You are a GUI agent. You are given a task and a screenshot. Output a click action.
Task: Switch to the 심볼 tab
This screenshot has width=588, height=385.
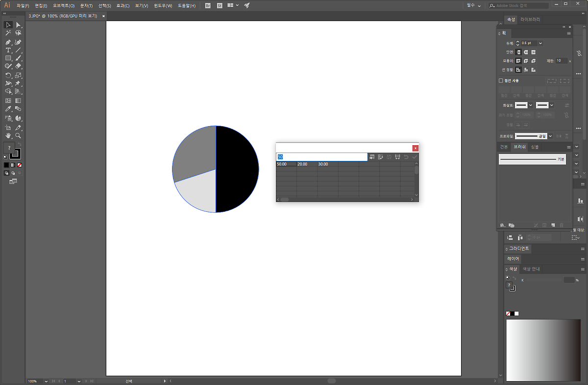[535, 147]
